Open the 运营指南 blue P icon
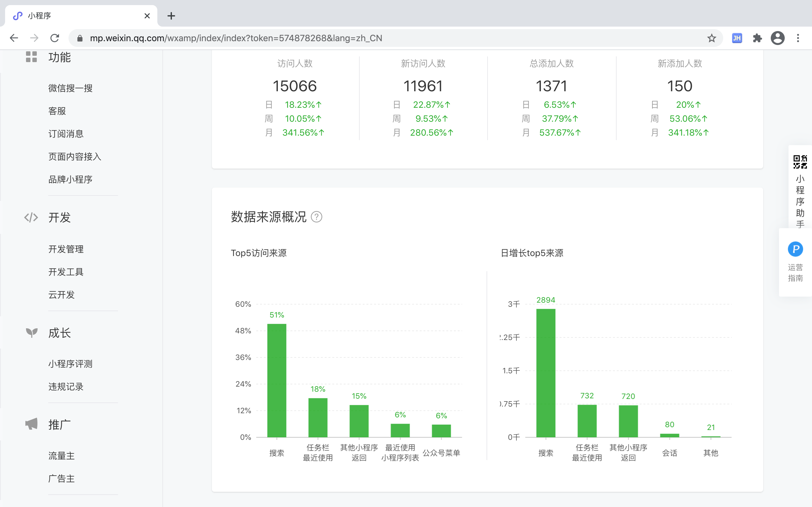 pos(795,249)
